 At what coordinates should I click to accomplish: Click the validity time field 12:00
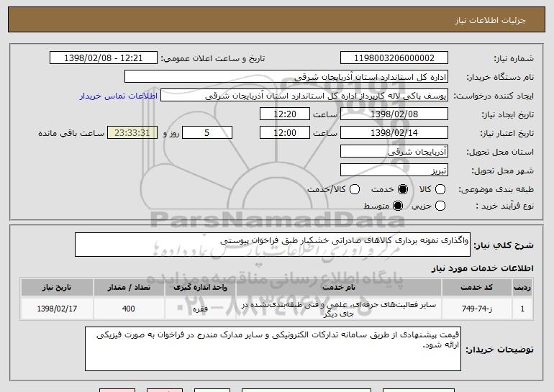coord(285,133)
